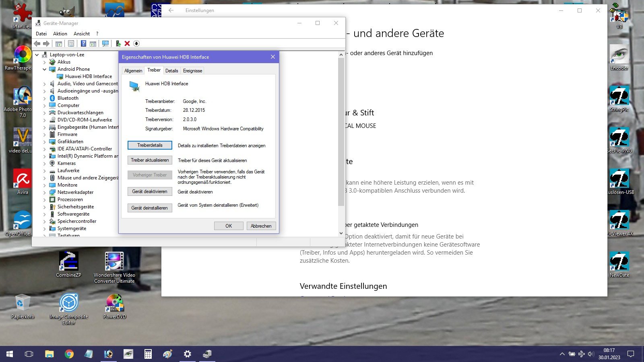The height and width of the screenshot is (362, 644).
Task: Click the red X uninstall device icon
Action: tap(127, 43)
